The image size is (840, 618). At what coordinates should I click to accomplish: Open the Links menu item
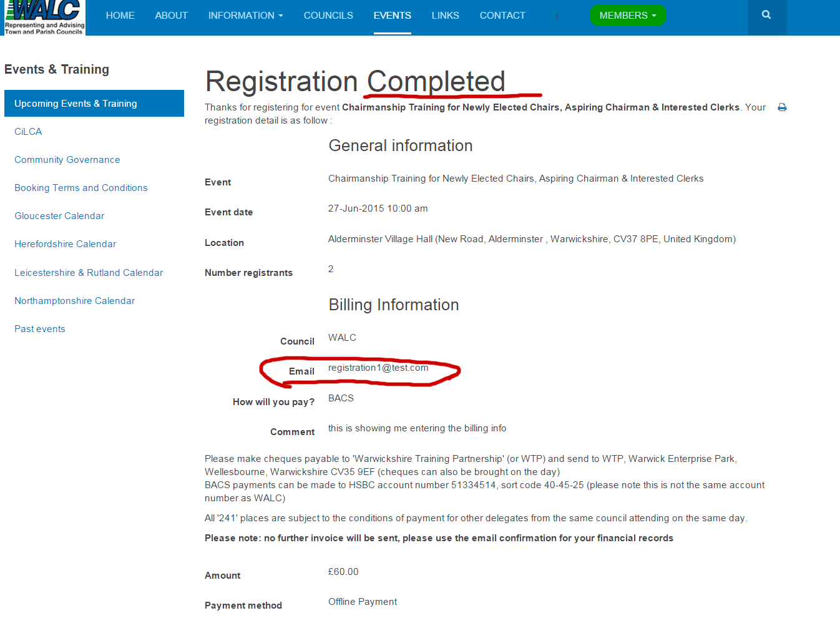click(x=445, y=16)
